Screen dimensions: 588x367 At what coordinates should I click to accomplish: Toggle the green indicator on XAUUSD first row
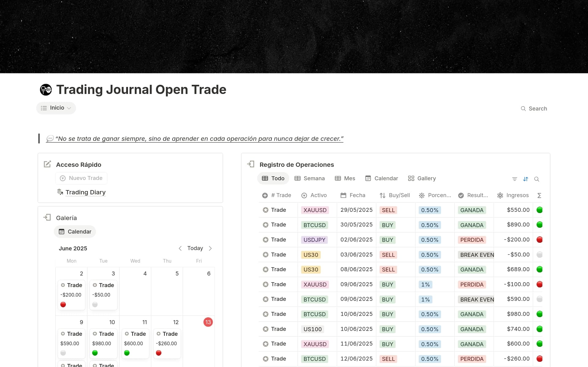540,210
